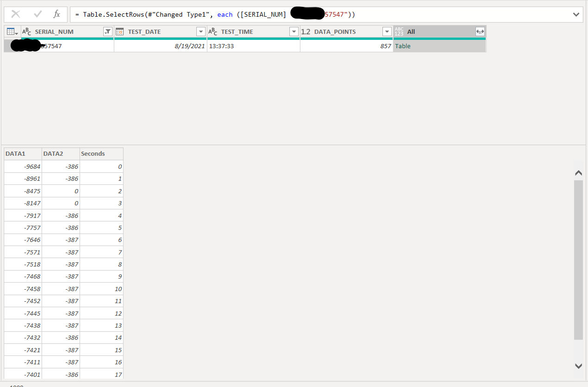Click the -7411 DATA1 cell
588x387 pixels.
click(23, 362)
